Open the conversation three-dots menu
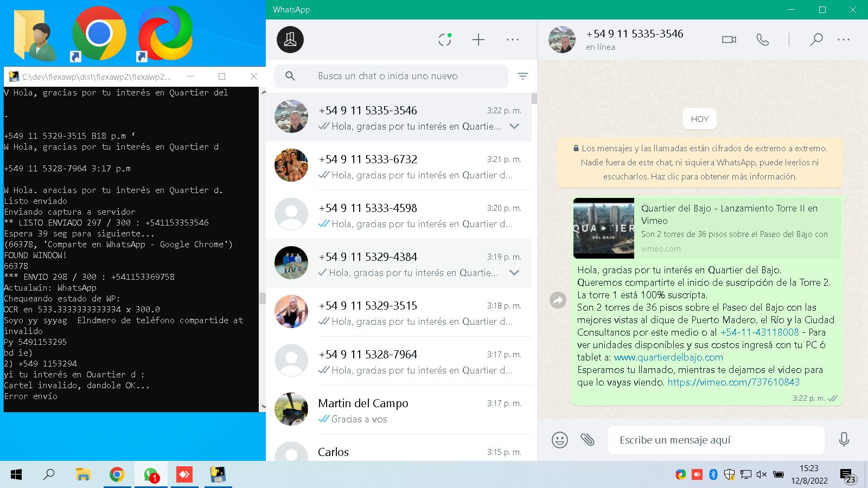868x488 pixels. [x=844, y=40]
